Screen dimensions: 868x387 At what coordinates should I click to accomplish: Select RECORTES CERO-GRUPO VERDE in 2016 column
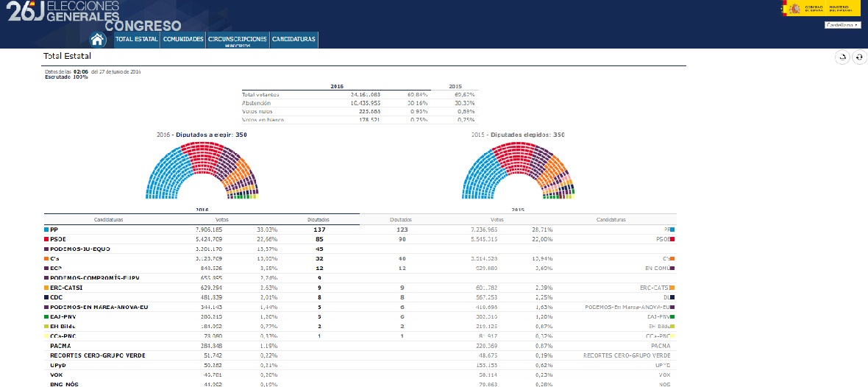point(97,355)
